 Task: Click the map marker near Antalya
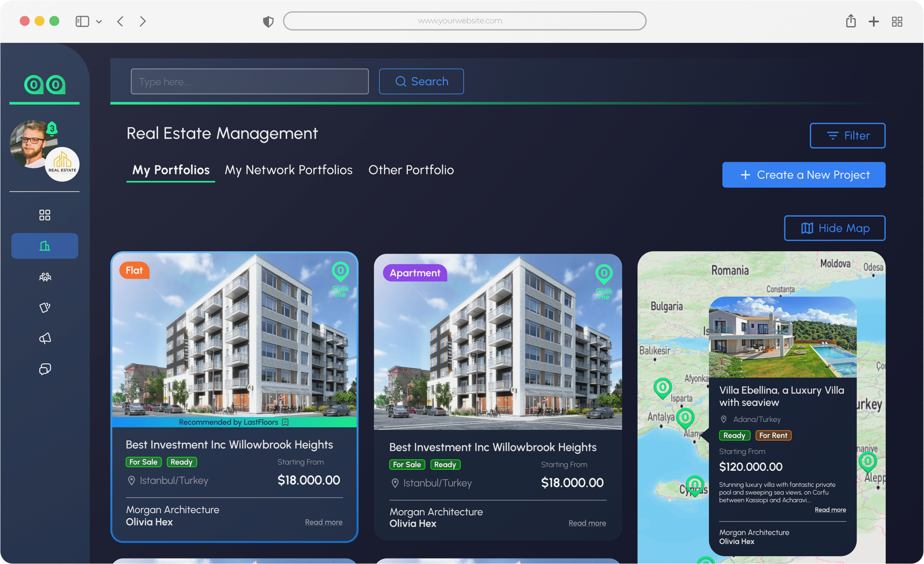point(685,418)
